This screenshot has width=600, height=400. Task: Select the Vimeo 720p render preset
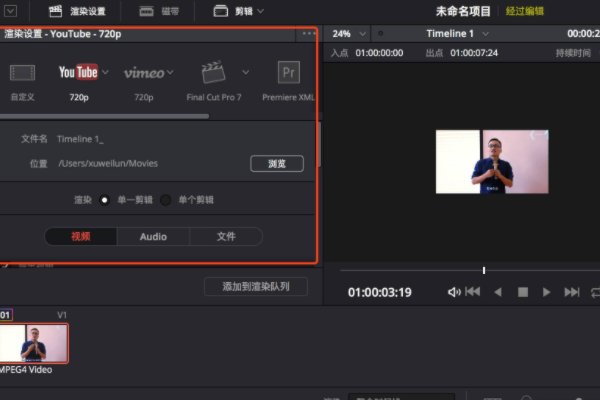(144, 82)
